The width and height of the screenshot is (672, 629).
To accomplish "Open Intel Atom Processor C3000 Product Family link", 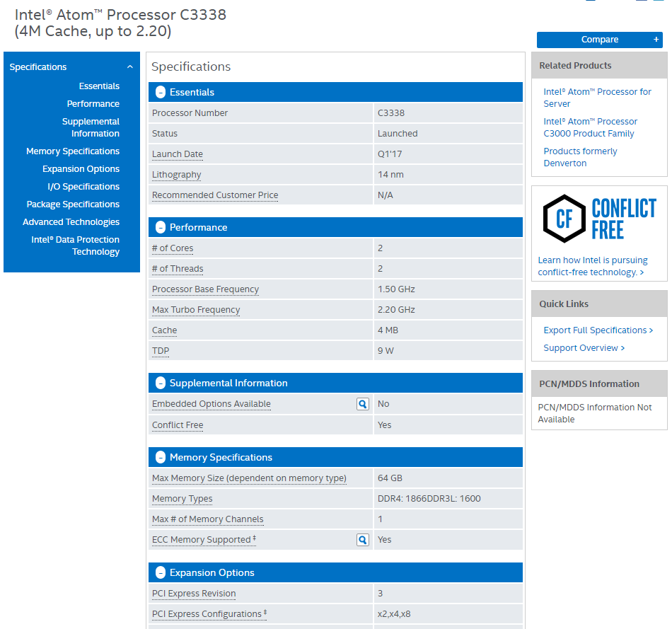I will (590, 127).
